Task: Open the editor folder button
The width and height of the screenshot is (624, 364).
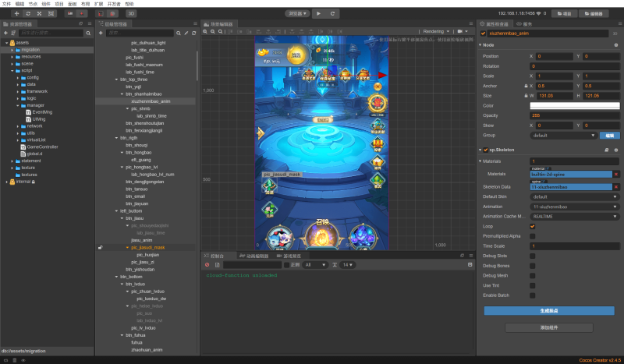Action: click(594, 13)
